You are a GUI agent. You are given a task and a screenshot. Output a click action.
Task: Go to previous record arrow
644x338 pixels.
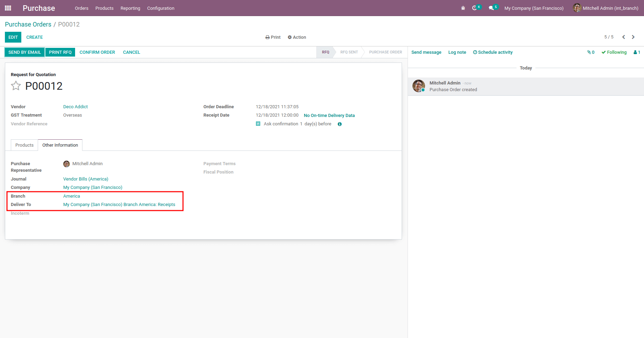624,37
